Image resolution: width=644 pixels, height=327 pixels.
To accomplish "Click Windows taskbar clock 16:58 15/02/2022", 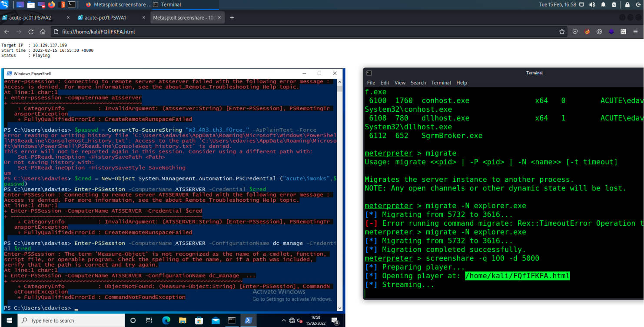I will [316, 320].
